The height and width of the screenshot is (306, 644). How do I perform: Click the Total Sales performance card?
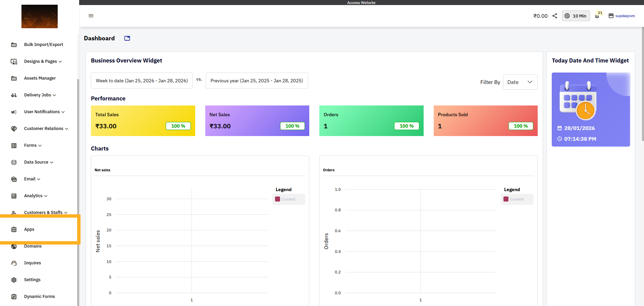click(143, 121)
